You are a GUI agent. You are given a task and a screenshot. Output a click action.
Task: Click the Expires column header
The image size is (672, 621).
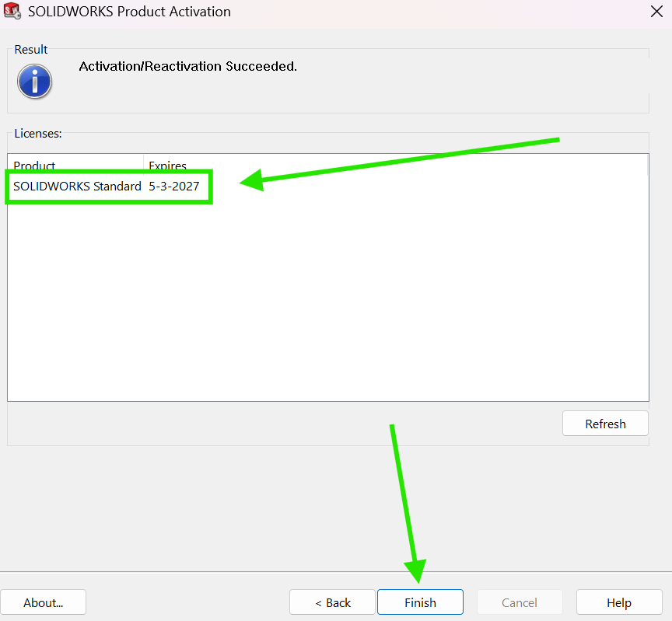click(167, 165)
